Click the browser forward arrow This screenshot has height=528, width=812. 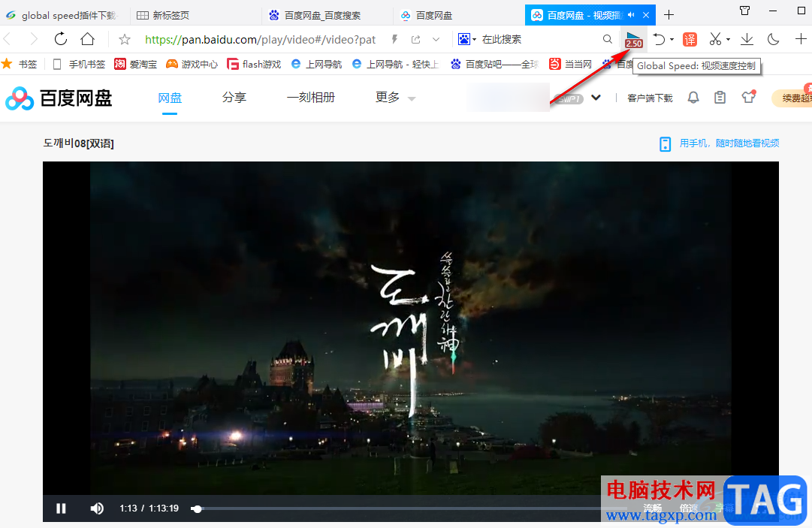tap(34, 39)
